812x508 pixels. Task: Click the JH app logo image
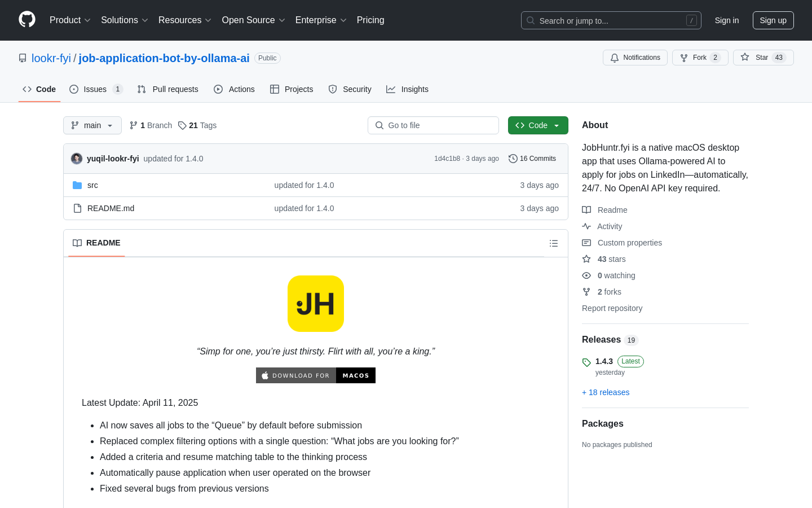tap(316, 304)
